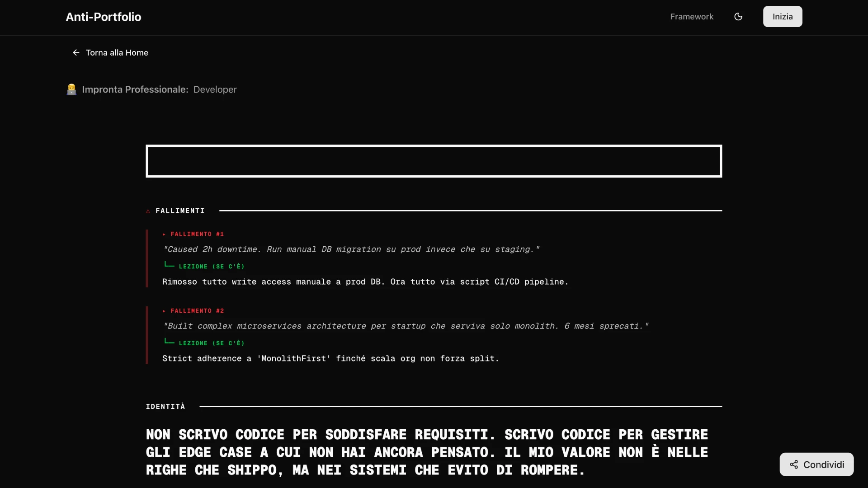Viewport: 868px width, 488px height.
Task: Select the Anti-Portfolio header title
Action: coord(103,17)
